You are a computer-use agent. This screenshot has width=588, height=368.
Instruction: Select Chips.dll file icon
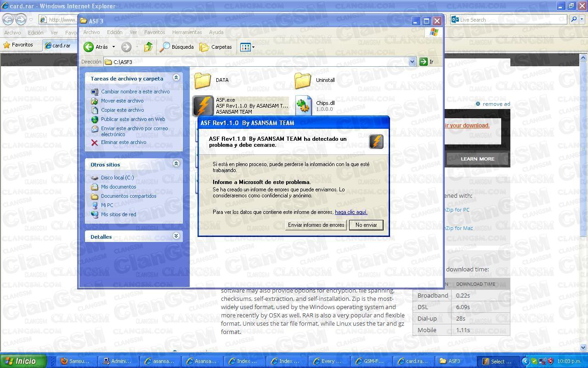click(x=303, y=105)
